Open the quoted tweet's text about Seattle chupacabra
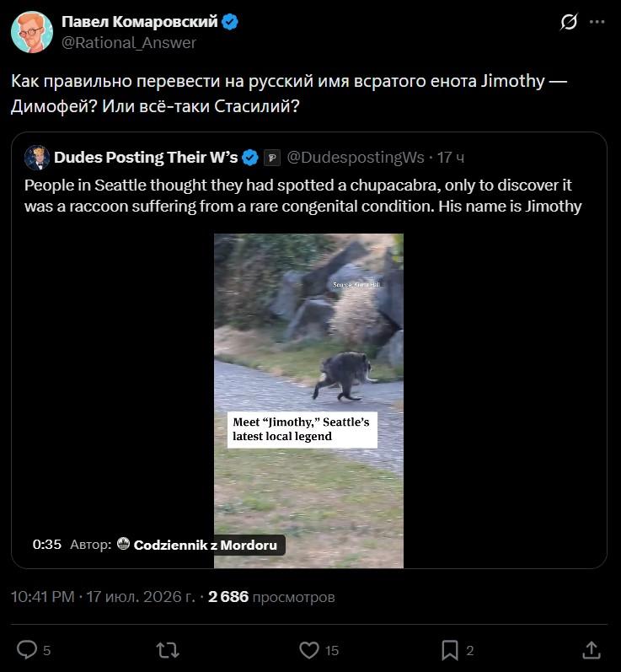This screenshot has width=621, height=672. [x=302, y=196]
